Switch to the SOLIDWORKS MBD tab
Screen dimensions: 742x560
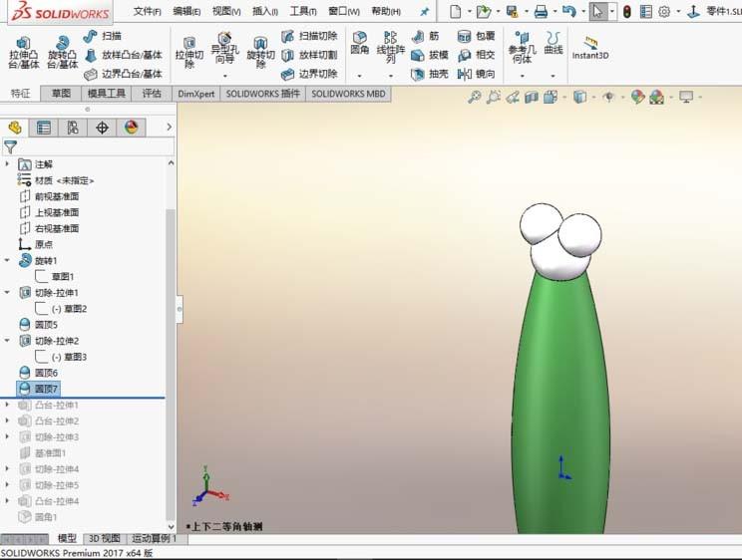coord(348,94)
